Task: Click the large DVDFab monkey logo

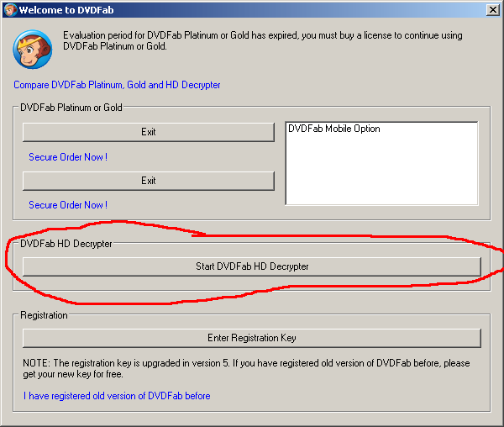Action: (33, 50)
